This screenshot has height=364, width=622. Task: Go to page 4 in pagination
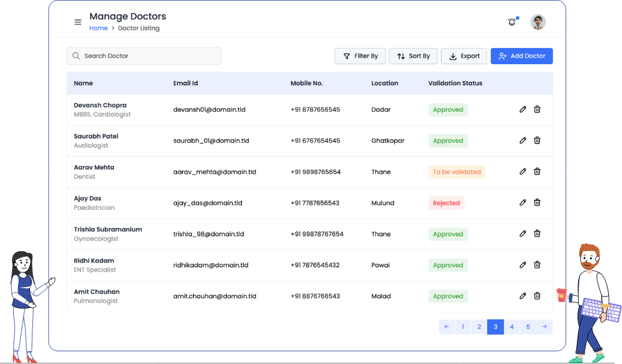[511, 327]
